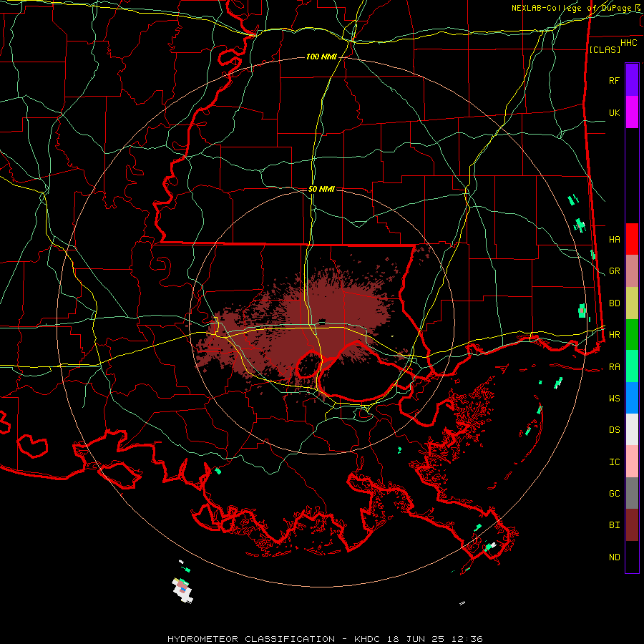The image size is (644, 644).
Task: Click the DS white legend swatch
Action: (x=632, y=429)
